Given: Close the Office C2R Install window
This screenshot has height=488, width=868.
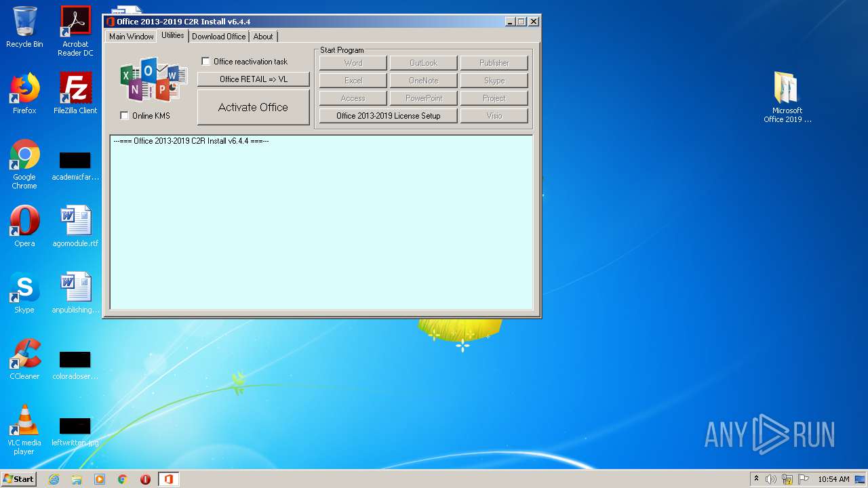Looking at the screenshot, I should coord(534,22).
